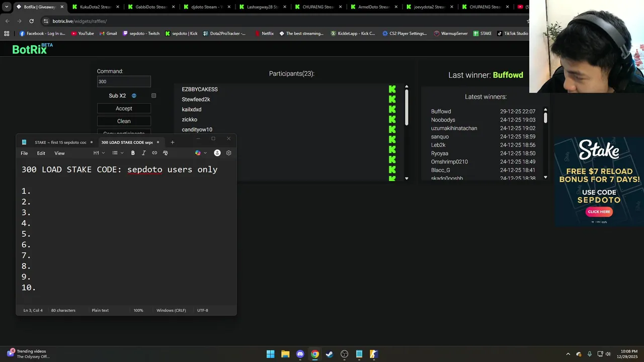Open Windows Start menu
This screenshot has width=644, height=362.
pos(271,354)
